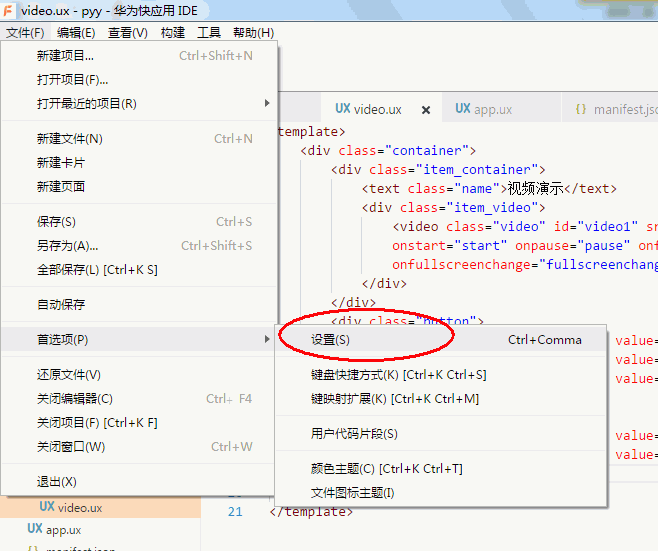This screenshot has width=658, height=551.
Task: Open 键映射扩展(K) entry
Action: pos(441,399)
